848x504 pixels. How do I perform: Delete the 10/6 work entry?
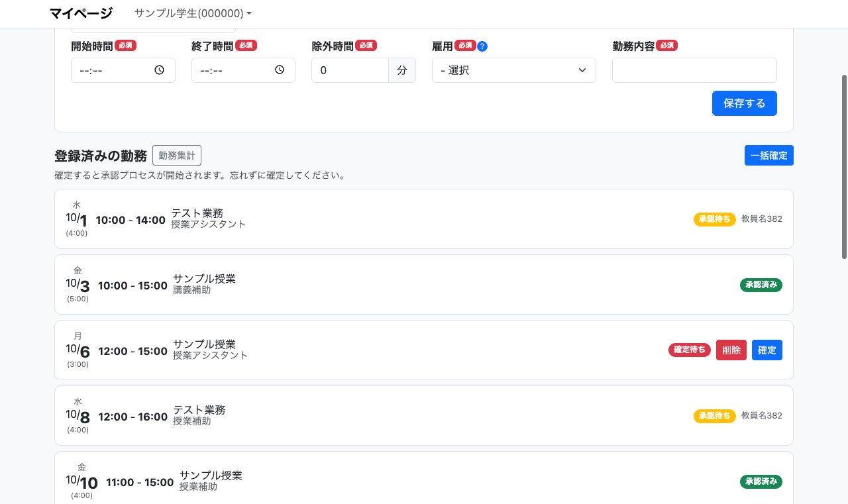point(731,350)
